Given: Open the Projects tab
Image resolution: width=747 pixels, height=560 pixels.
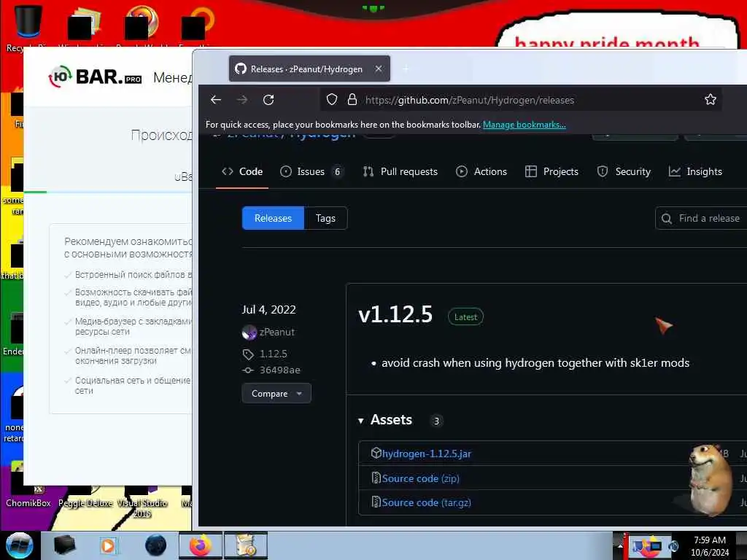Looking at the screenshot, I should click(x=551, y=171).
